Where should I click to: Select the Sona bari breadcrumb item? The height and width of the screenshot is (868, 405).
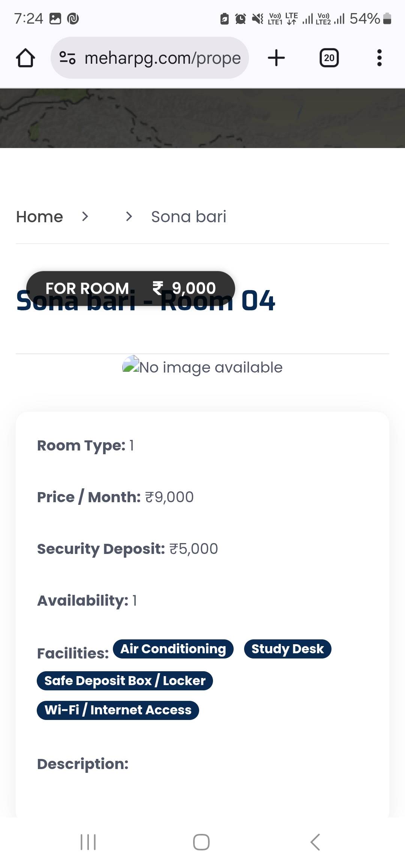(x=189, y=217)
